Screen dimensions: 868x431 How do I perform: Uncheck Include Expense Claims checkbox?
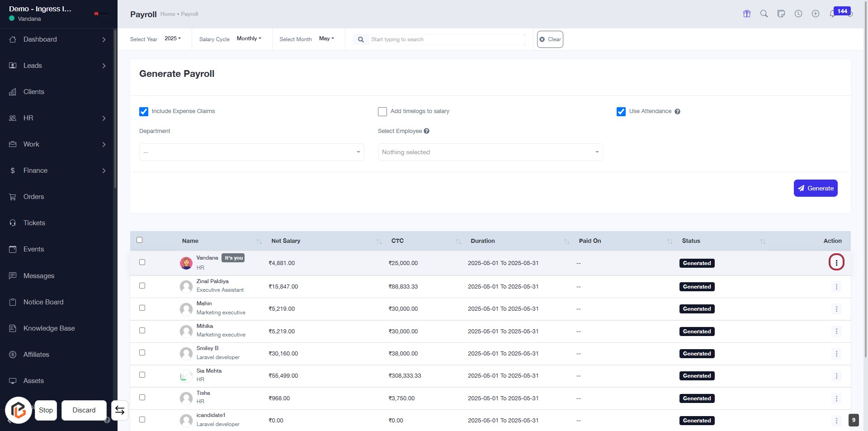144,112
